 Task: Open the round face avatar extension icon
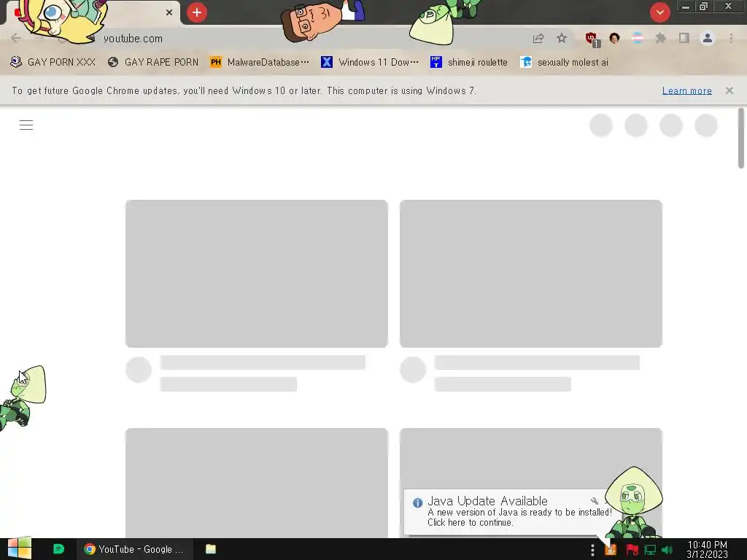point(614,38)
